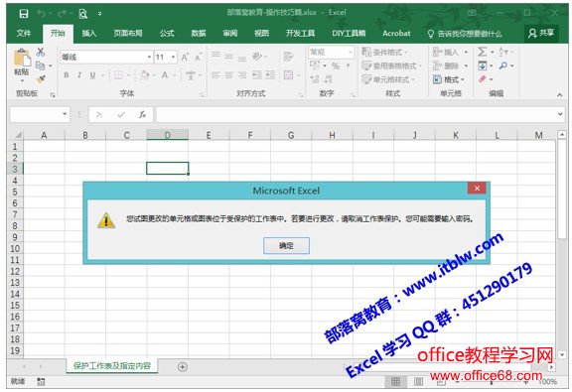Click the 共享 (Share) button
This screenshot has height=392, width=572.
click(x=541, y=33)
